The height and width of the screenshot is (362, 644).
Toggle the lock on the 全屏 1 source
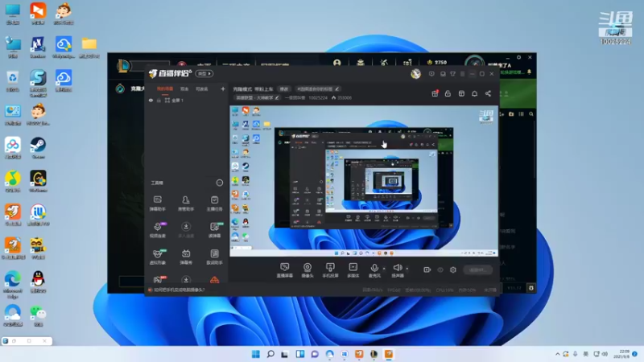pyautogui.click(x=159, y=100)
